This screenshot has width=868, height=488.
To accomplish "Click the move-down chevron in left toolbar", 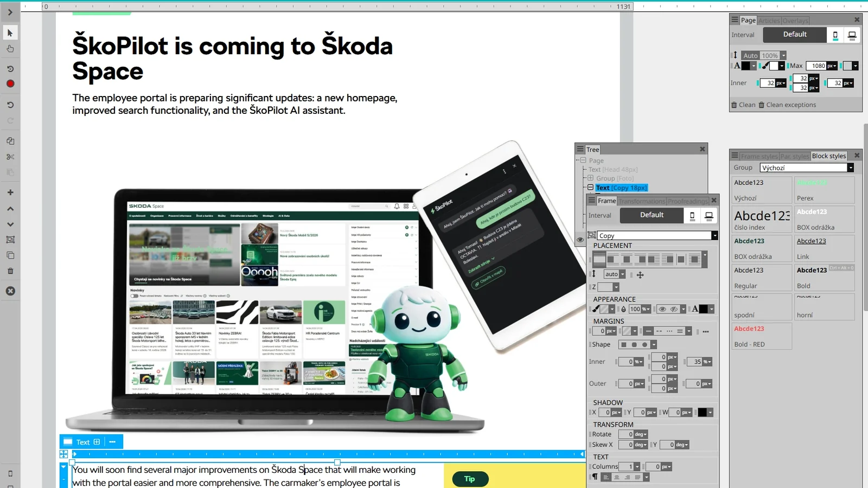I will click(10, 224).
